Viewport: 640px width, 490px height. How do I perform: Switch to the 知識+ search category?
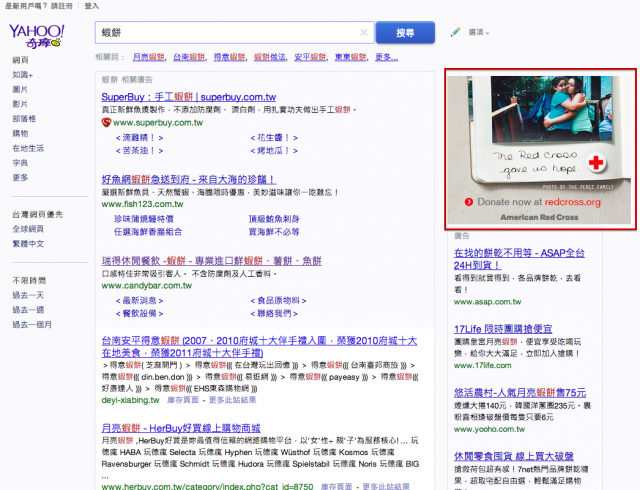click(22, 75)
